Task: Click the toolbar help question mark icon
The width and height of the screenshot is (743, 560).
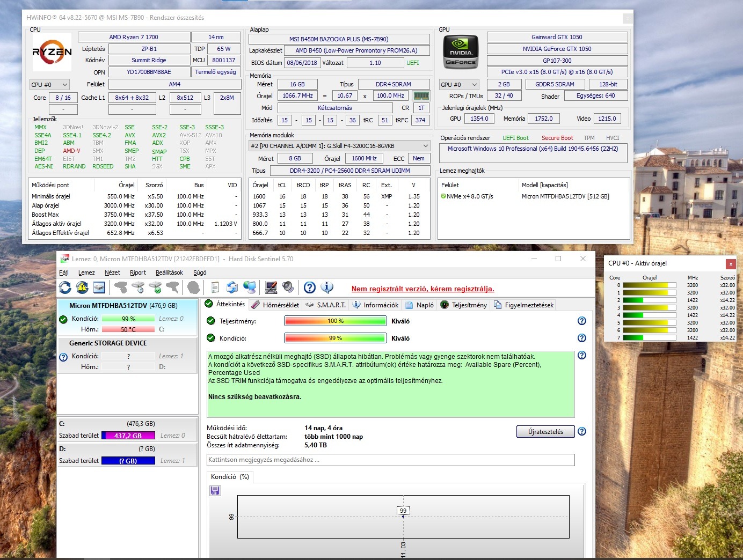Action: point(310,288)
